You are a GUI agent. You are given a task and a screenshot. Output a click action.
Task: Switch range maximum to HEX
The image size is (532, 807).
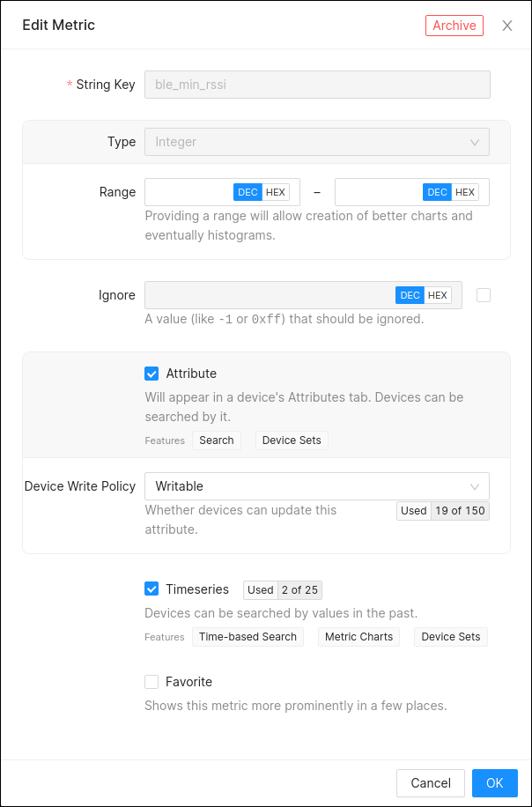pos(465,192)
